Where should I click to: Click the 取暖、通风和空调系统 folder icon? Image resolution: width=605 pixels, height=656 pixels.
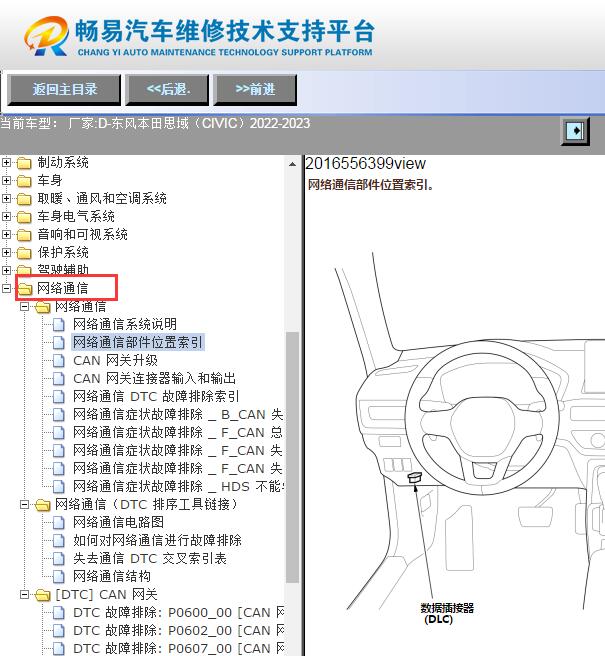(x=24, y=199)
